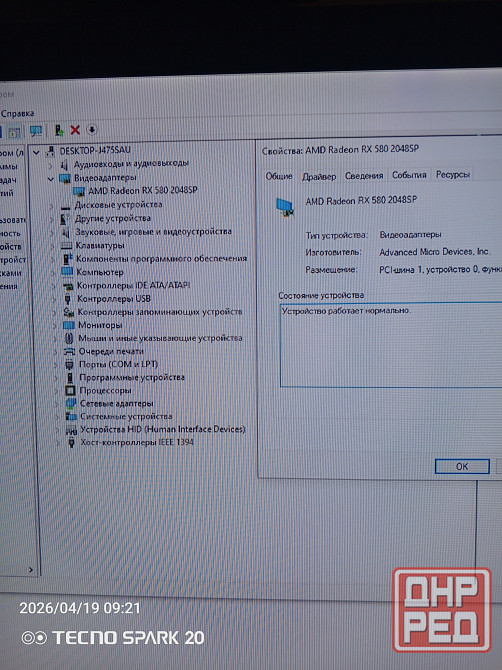
Task: Click the Аудиовходы и аудиовыходы speaker icon
Action: 65,165
